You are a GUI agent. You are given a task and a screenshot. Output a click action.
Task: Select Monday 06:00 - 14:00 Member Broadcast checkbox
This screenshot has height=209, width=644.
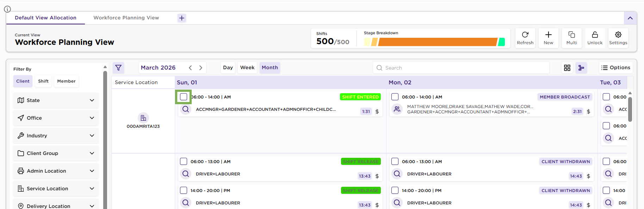click(395, 97)
